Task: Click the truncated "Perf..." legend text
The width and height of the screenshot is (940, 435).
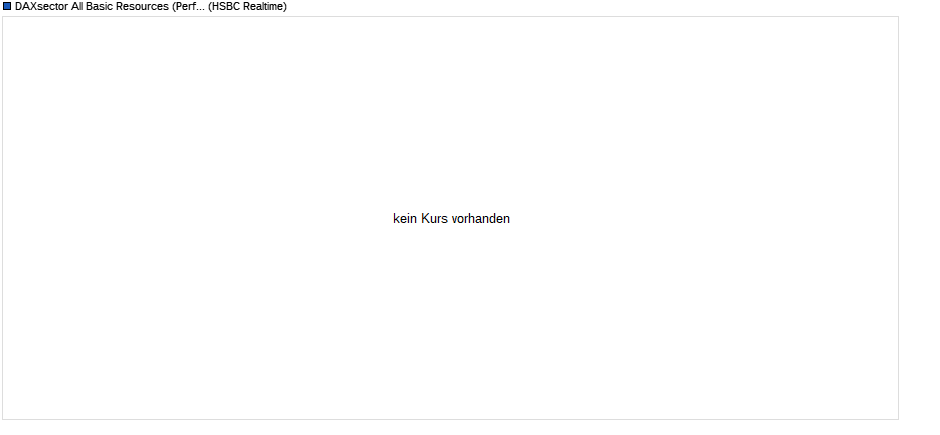Action: (x=190, y=7)
